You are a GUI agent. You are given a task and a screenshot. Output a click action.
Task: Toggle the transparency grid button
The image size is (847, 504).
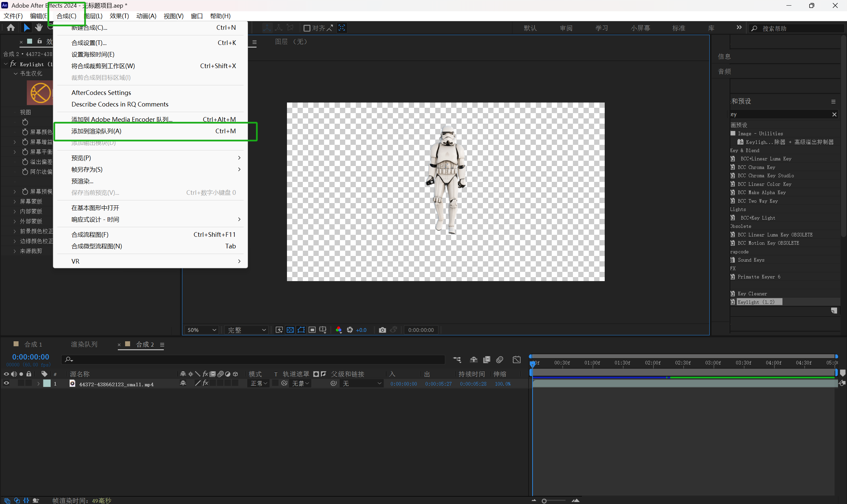290,330
